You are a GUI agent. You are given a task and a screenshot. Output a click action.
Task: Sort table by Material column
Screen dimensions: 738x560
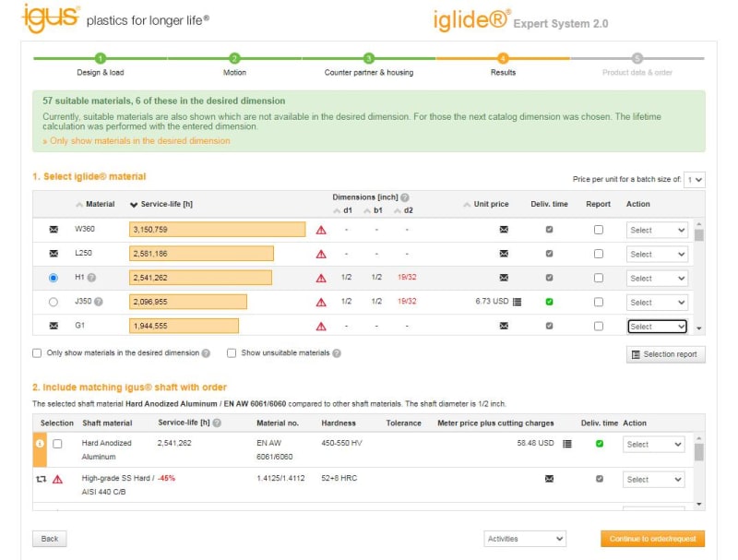coord(95,204)
